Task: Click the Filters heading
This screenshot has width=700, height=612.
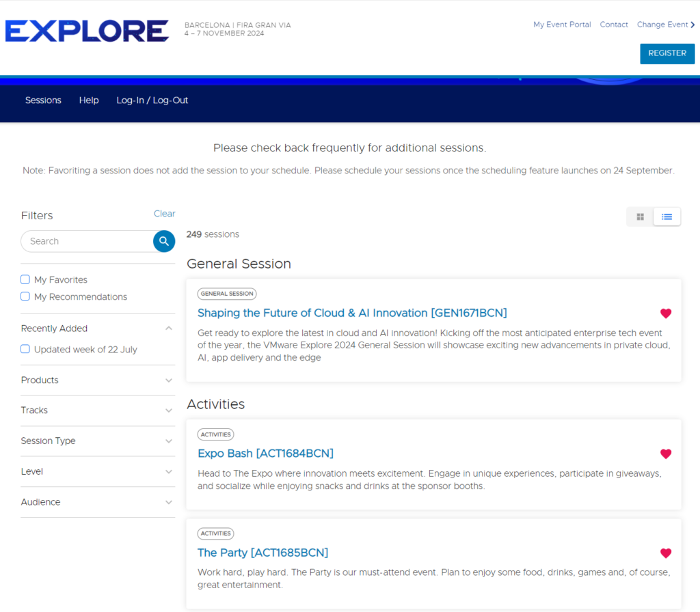Action: 37,215
